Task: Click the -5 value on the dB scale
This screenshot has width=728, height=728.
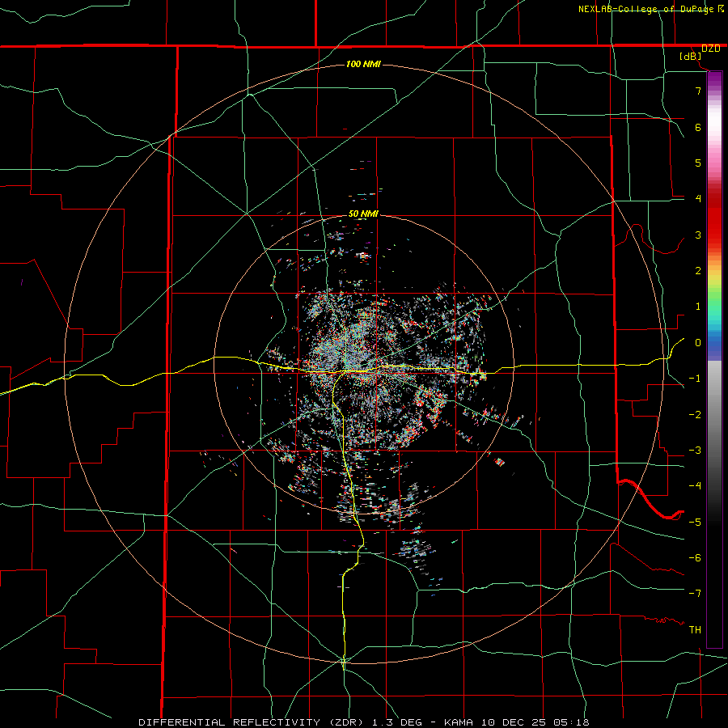Action: [695, 522]
